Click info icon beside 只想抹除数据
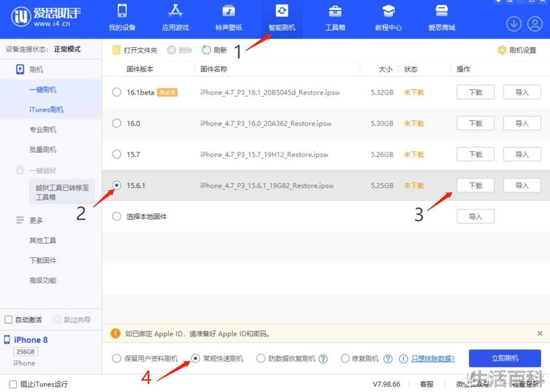Viewport: 550px width, 392px height. pyautogui.click(x=403, y=359)
